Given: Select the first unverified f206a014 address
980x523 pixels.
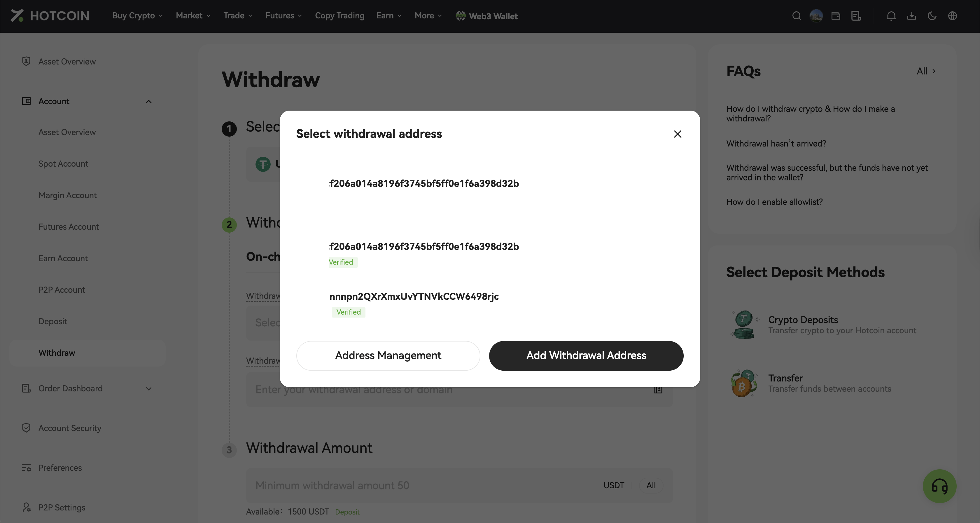Looking at the screenshot, I should pyautogui.click(x=423, y=184).
